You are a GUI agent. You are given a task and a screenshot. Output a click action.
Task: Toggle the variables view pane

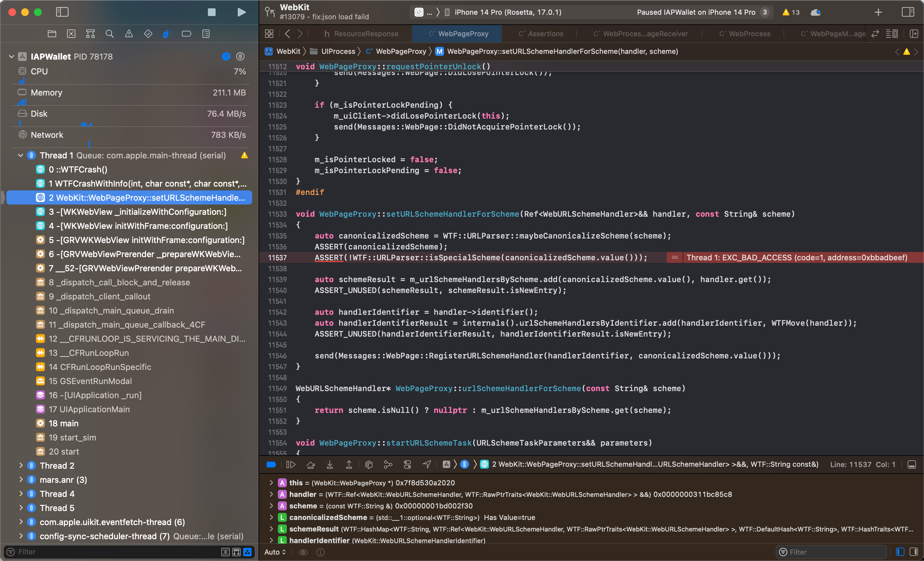pos(900,552)
